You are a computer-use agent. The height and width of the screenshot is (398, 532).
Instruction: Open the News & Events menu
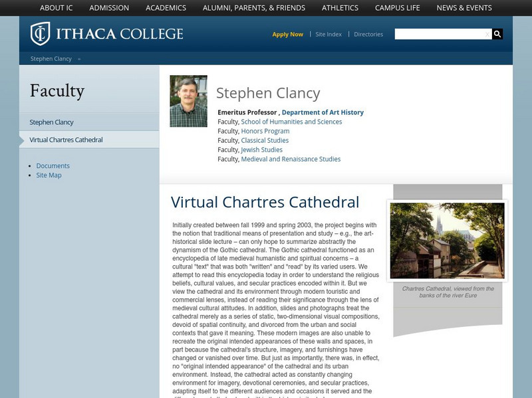[464, 8]
